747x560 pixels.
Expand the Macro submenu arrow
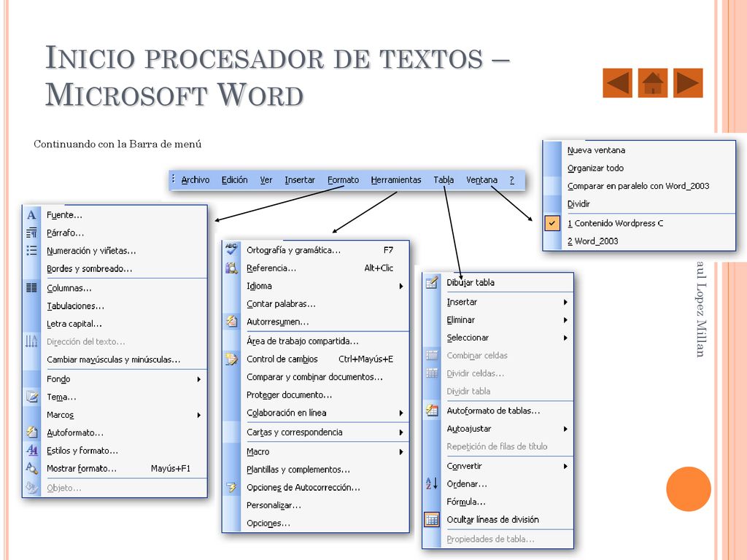[401, 451]
